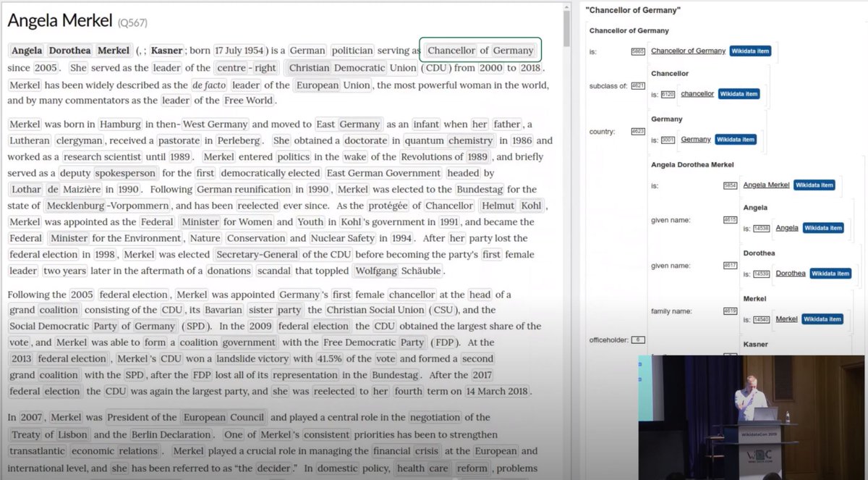Click the box labeled 6 beside officeholder
The image size is (868, 480).
(637, 340)
